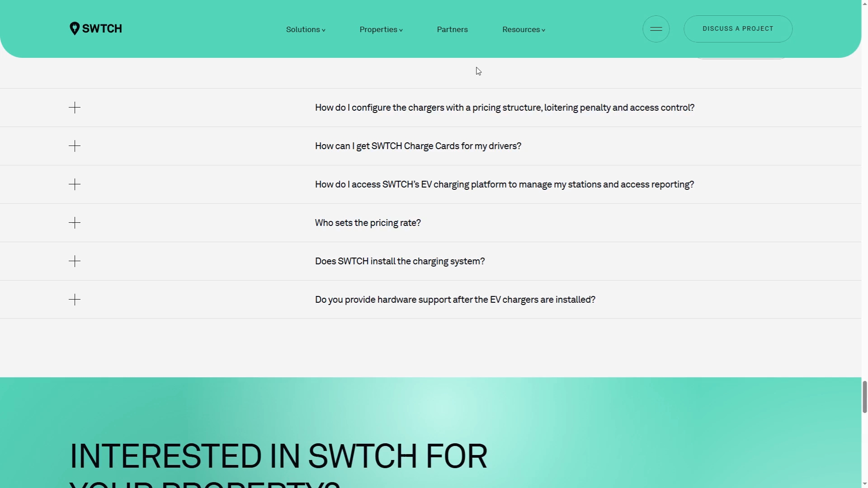Viewport: 868px width, 488px height.
Task: Click plus icon beside Charge Cards question
Action: click(75, 146)
